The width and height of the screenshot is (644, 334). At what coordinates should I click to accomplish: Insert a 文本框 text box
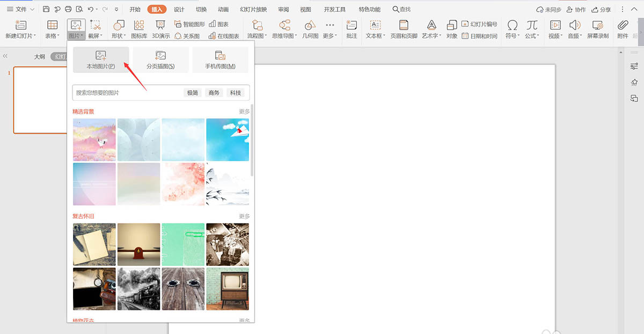(x=375, y=29)
